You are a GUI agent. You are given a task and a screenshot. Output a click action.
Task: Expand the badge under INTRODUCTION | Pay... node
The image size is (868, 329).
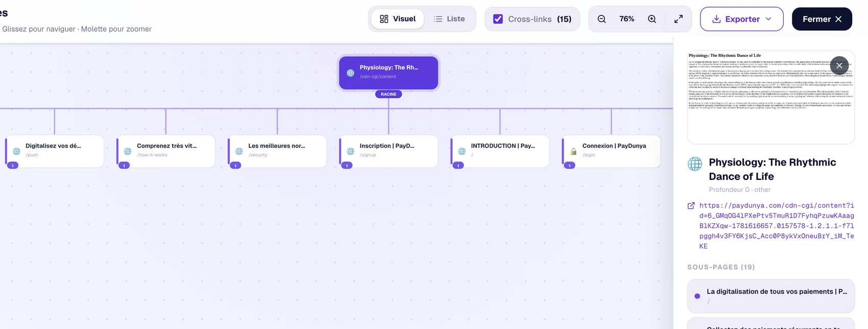458,166
